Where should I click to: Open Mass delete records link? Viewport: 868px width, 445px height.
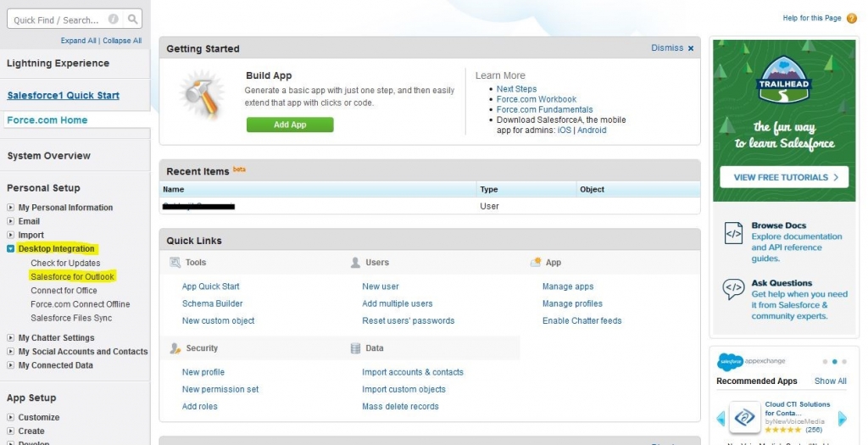[x=400, y=407]
